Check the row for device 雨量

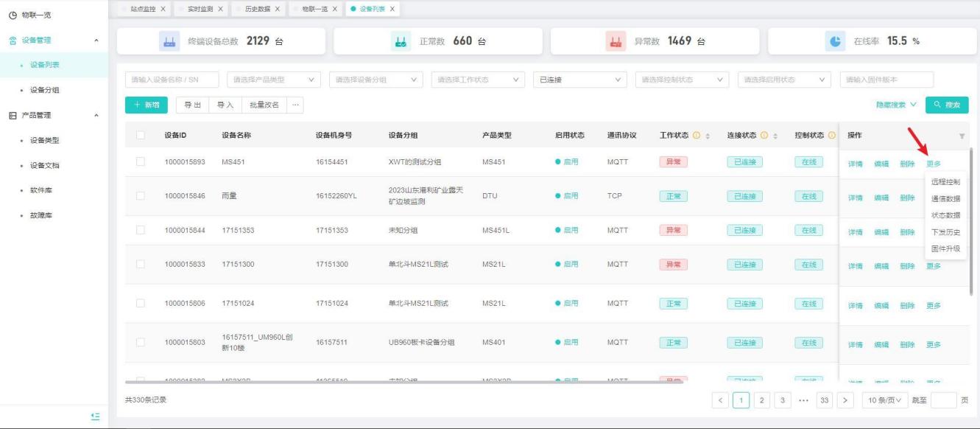(141, 196)
